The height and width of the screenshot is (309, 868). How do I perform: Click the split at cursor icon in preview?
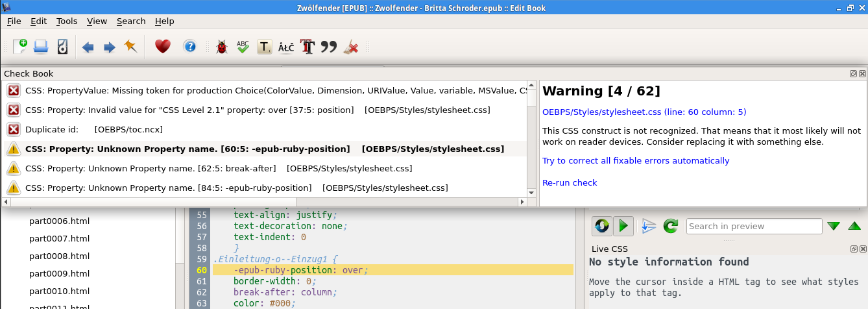[x=649, y=226]
